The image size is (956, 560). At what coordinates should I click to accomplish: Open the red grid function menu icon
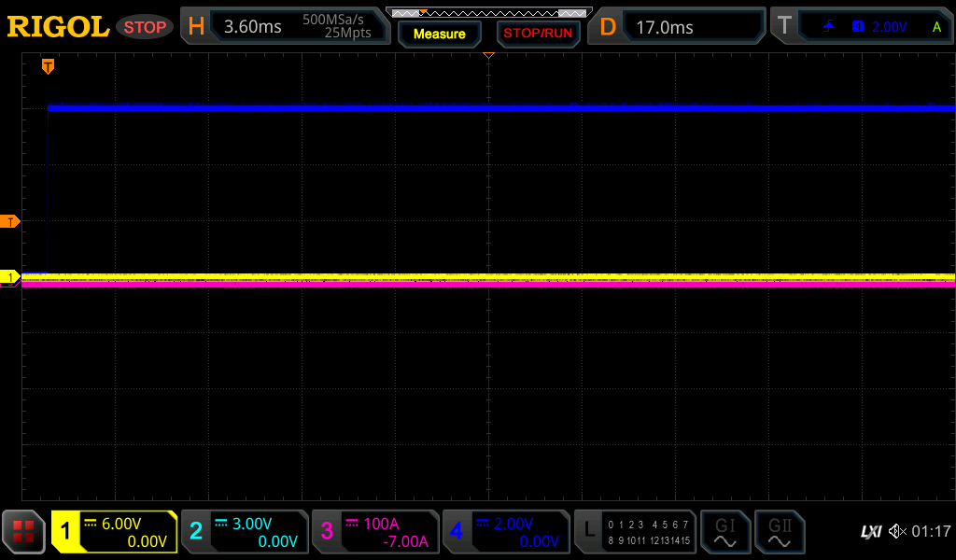tap(23, 532)
